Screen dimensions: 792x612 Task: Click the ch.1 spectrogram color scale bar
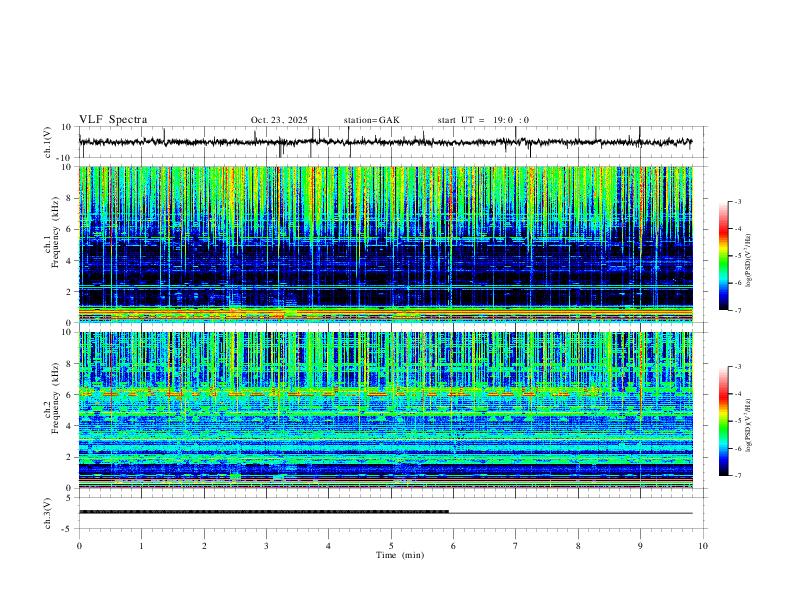[x=723, y=256]
